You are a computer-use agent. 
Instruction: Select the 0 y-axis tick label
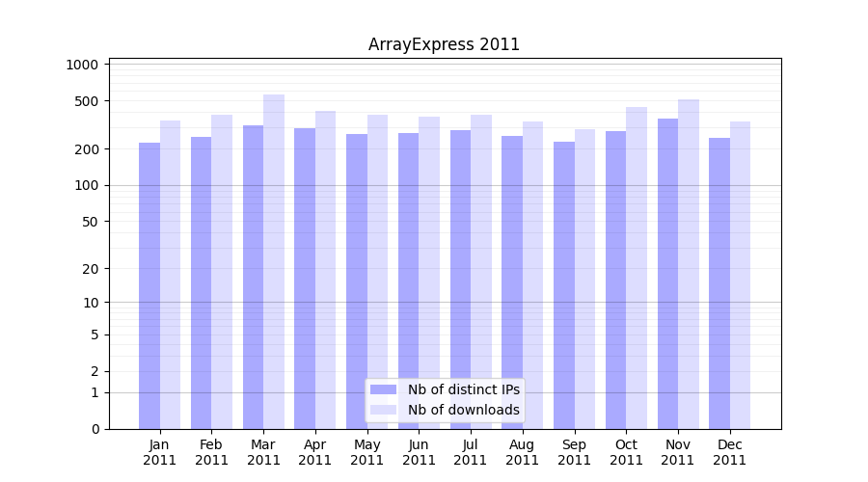tap(95, 429)
